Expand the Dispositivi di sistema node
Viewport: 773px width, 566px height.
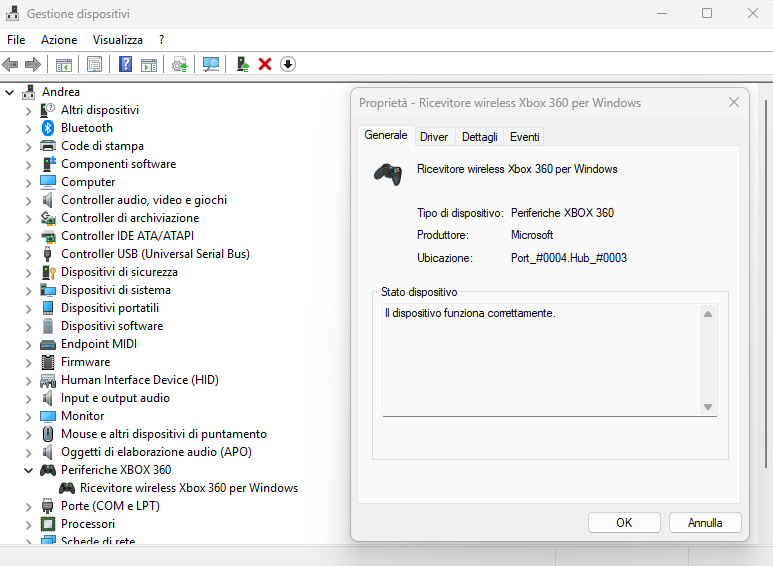coord(29,290)
